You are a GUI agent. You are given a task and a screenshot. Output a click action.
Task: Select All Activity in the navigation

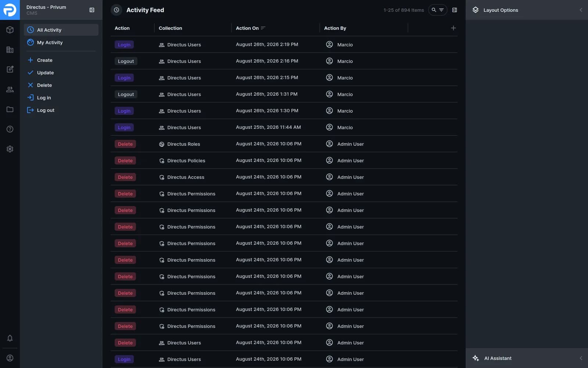tap(61, 30)
